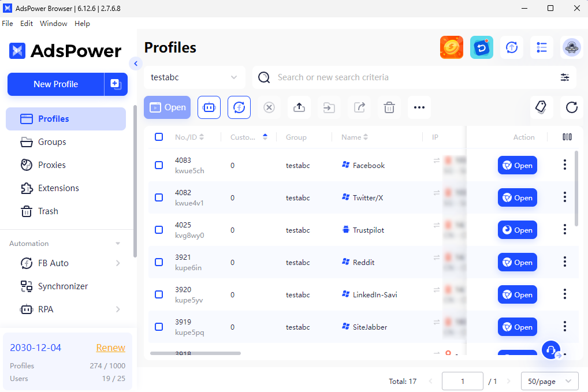Check the box for profile 3919 SiteJabber
The height and width of the screenshot is (392, 588).
coord(159,327)
